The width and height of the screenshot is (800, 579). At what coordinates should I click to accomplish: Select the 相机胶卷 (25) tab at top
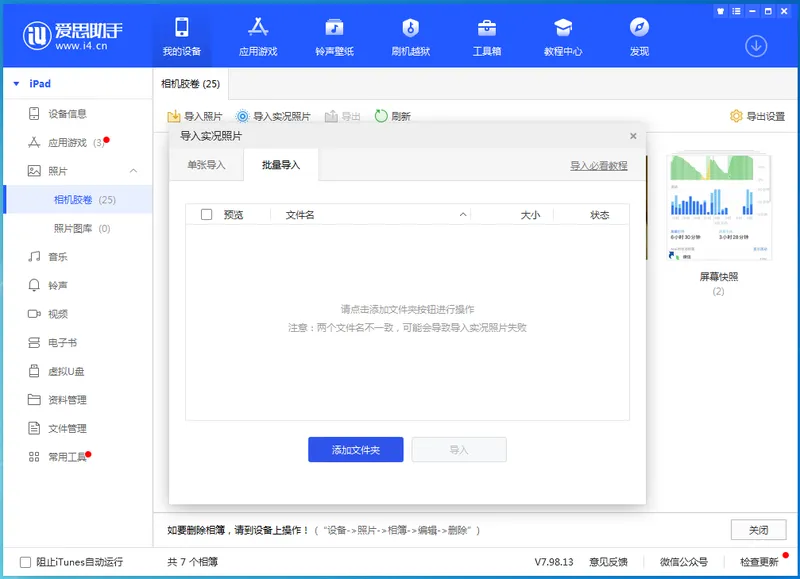pos(190,84)
